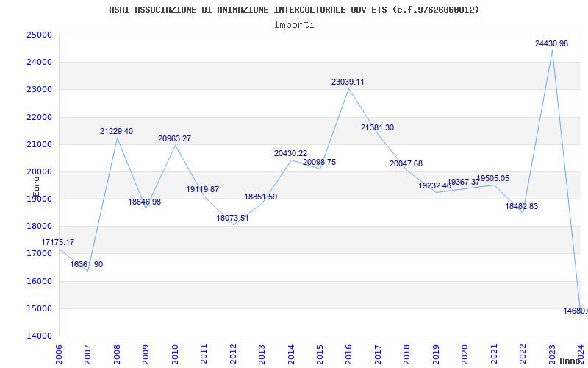Select year 2022 on the x-axis
The height and width of the screenshot is (368, 588).
pos(523,354)
